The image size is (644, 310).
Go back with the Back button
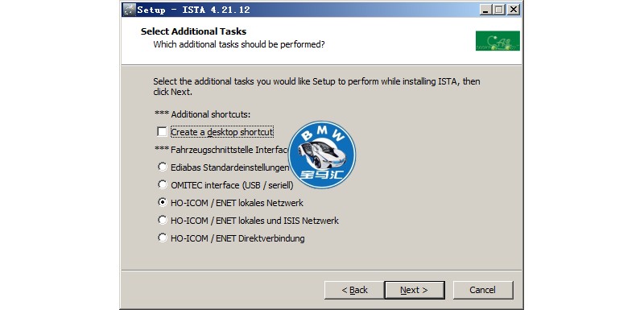point(354,290)
